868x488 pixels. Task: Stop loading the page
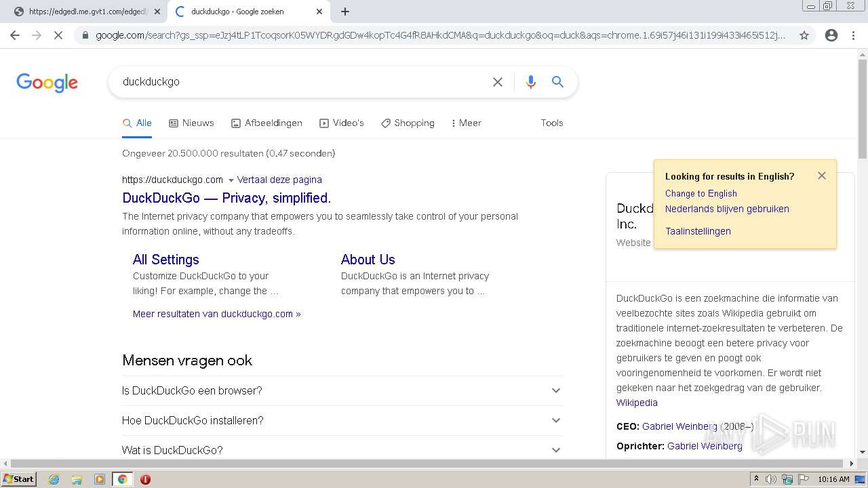pos(58,35)
